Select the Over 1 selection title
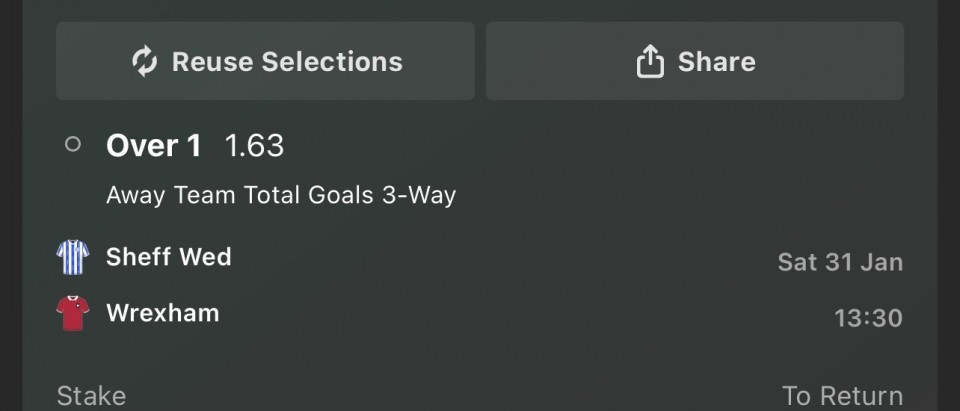This screenshot has width=960, height=411. tap(153, 146)
